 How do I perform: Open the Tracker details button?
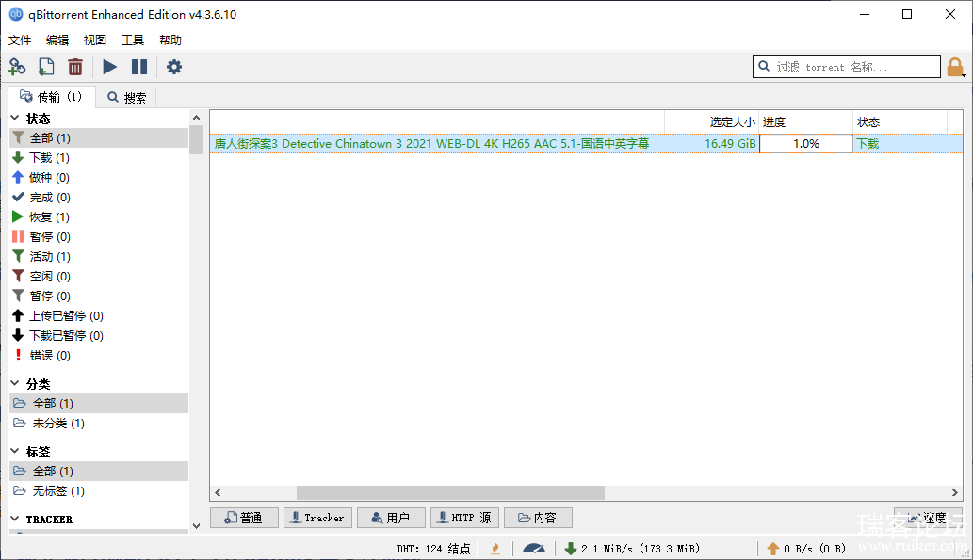pyautogui.click(x=317, y=518)
